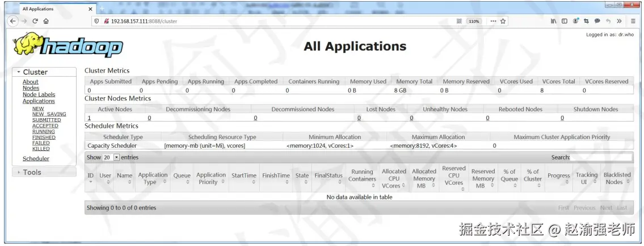The image size is (644, 246).
Task: Sort table by Application Type column
Action: coord(153,178)
